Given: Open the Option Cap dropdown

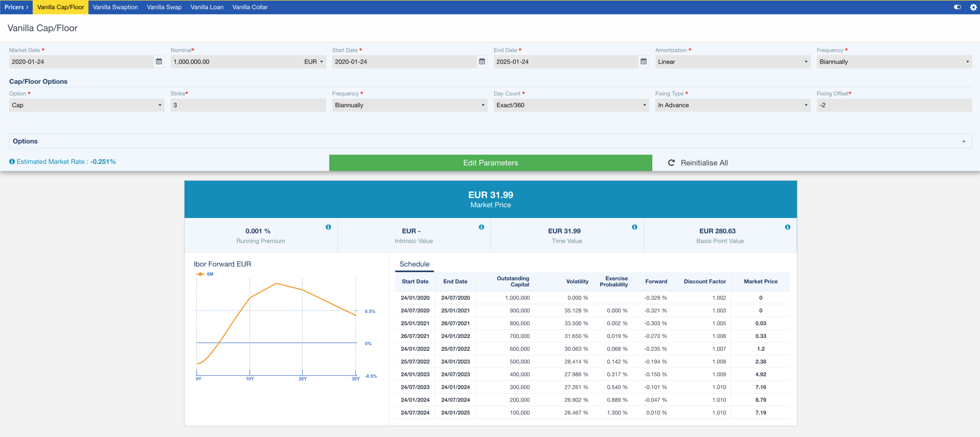Looking at the screenshot, I should tap(86, 105).
